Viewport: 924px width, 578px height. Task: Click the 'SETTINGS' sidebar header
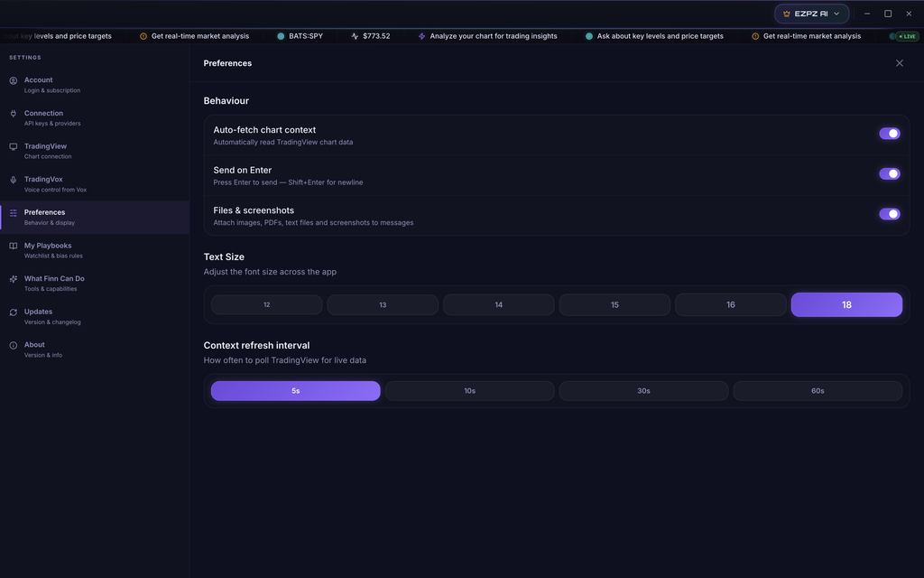(24, 58)
